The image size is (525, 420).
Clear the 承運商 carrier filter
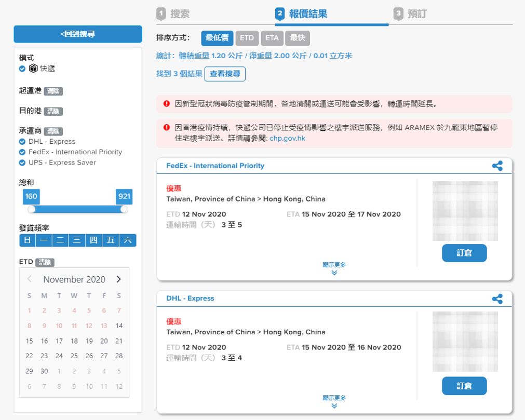coord(53,131)
